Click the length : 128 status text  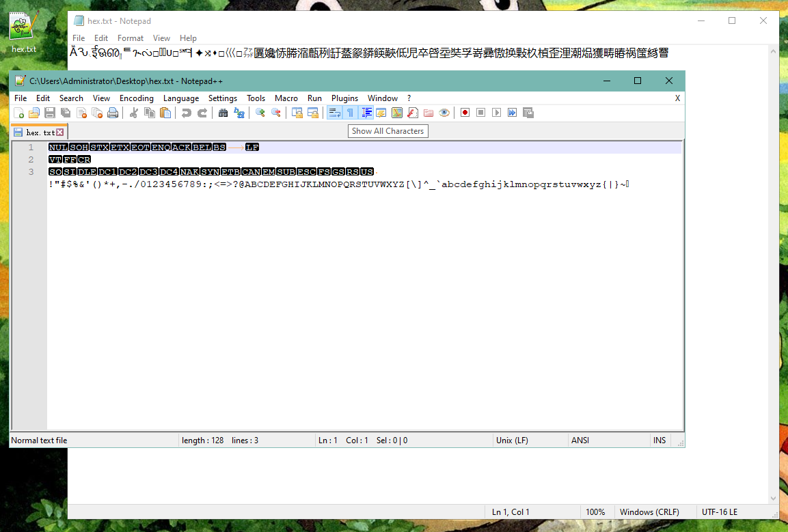click(x=202, y=440)
